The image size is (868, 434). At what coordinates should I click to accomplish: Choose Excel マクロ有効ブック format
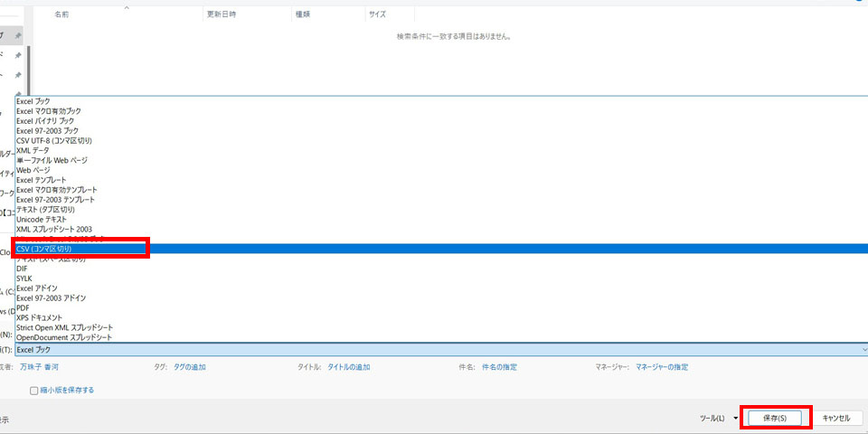(x=54, y=111)
